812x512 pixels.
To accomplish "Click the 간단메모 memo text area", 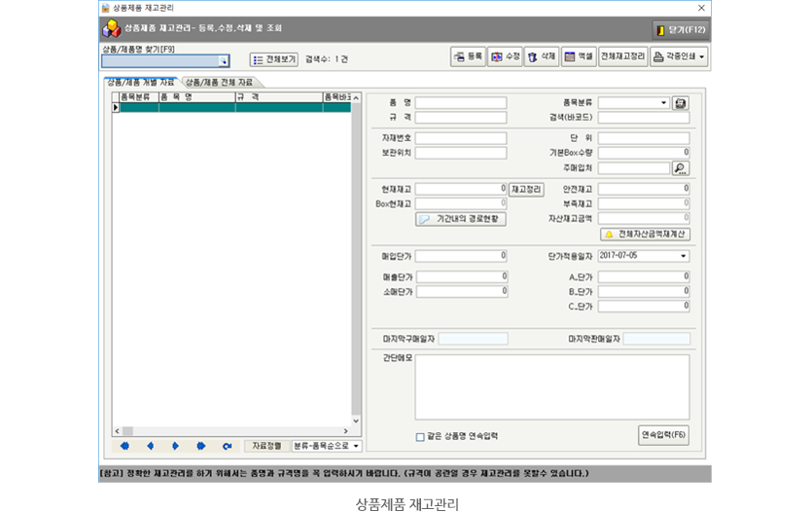I will point(551,386).
